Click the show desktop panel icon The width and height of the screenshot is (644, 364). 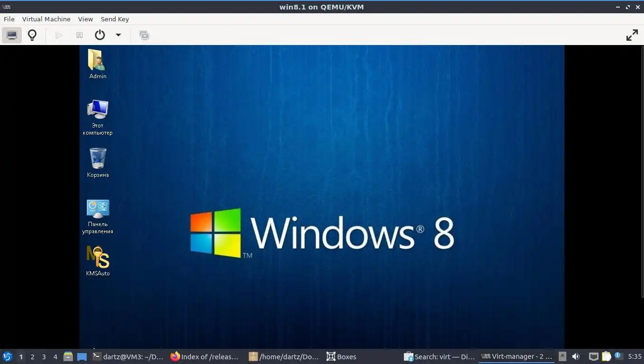[x=81, y=356]
